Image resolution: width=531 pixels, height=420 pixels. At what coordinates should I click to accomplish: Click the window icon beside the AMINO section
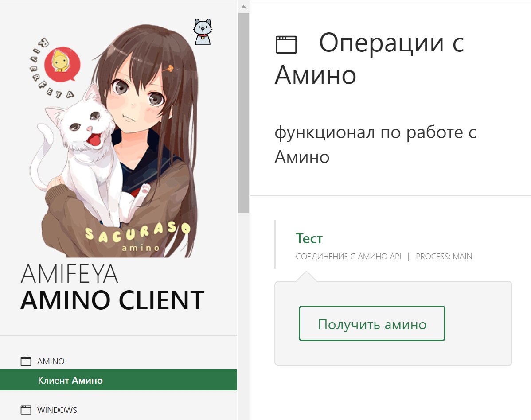pos(26,361)
